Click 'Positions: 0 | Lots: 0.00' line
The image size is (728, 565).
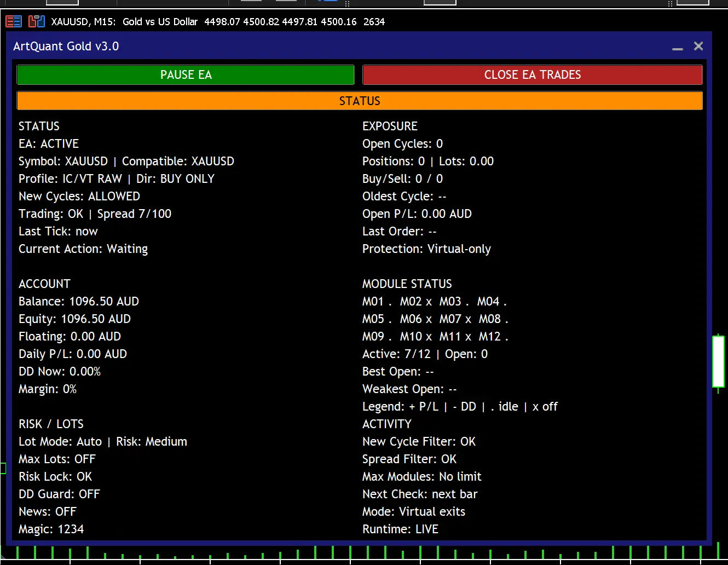[x=428, y=161]
